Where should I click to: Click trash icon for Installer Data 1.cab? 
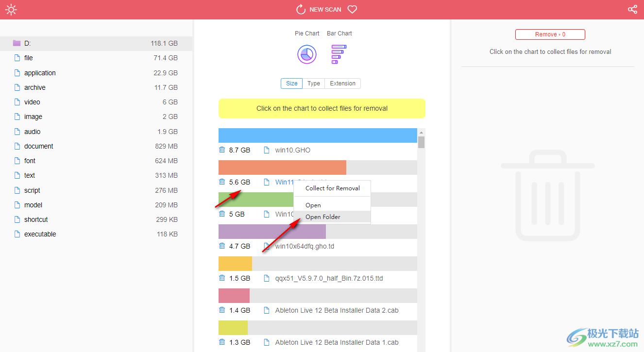point(222,342)
